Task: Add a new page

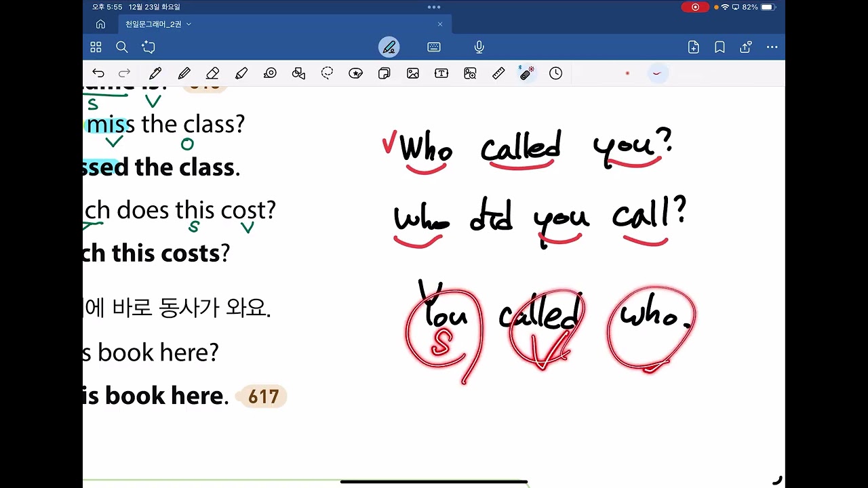Action: coord(693,47)
